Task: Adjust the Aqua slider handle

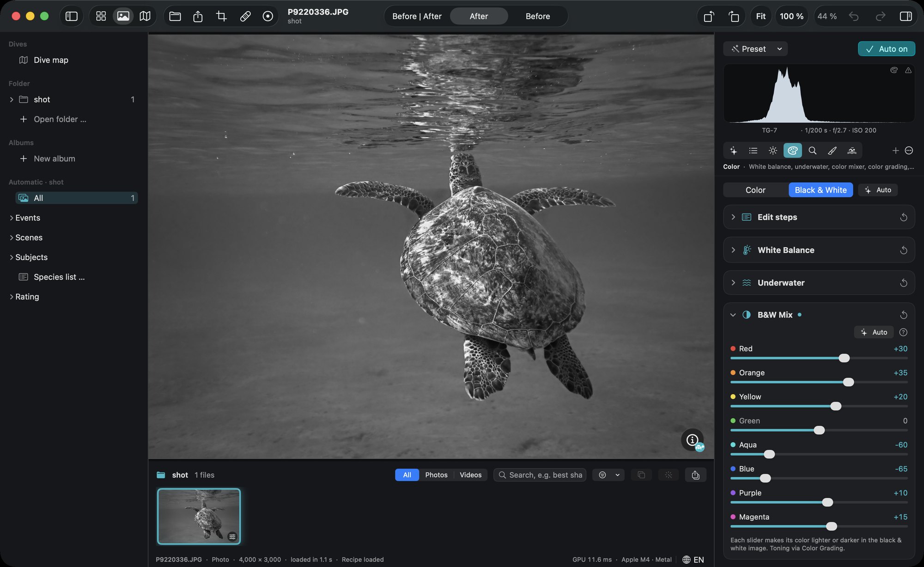Action: pyautogui.click(x=769, y=454)
